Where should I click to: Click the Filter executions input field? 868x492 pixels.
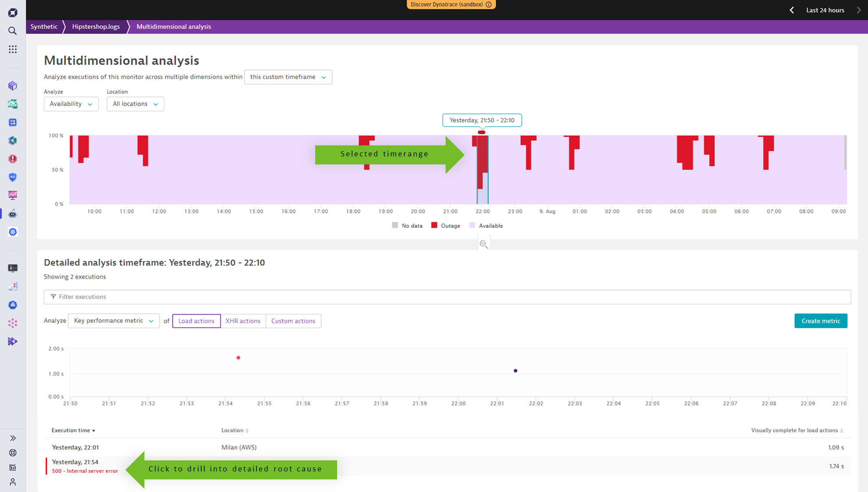(447, 297)
